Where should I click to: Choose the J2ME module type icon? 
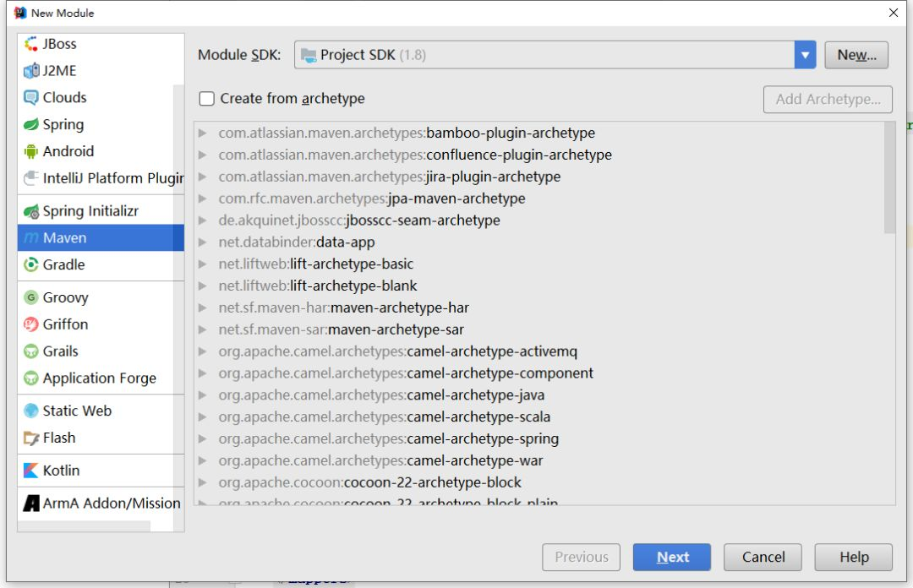pos(31,70)
